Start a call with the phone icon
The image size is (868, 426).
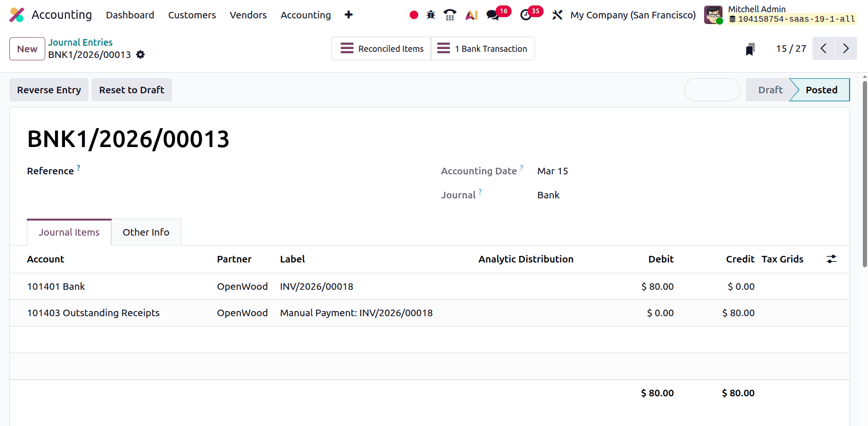click(x=450, y=15)
